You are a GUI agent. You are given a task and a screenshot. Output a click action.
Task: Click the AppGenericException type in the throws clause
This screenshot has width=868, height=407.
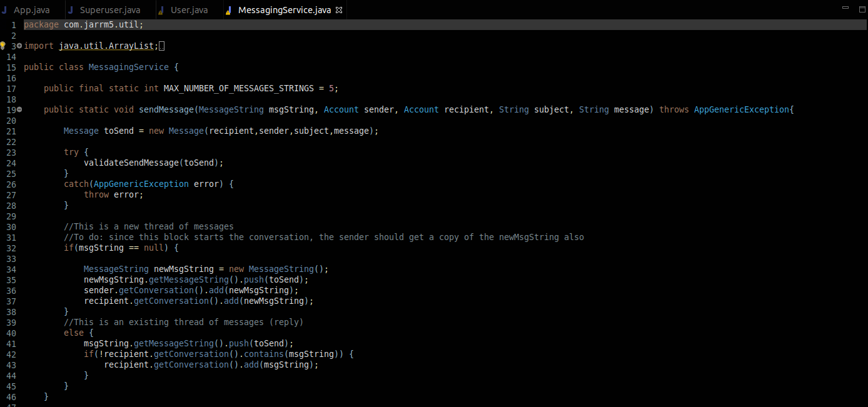pyautogui.click(x=741, y=109)
